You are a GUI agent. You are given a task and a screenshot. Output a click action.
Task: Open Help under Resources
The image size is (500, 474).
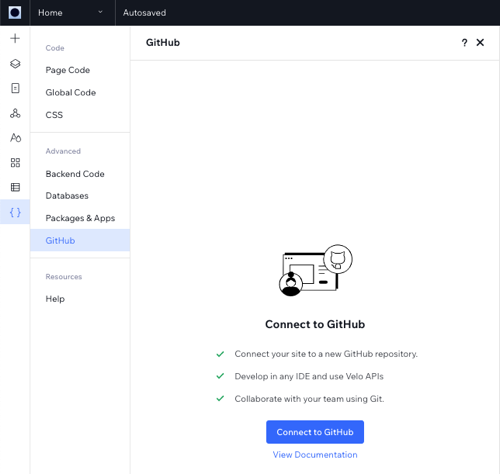coord(55,299)
